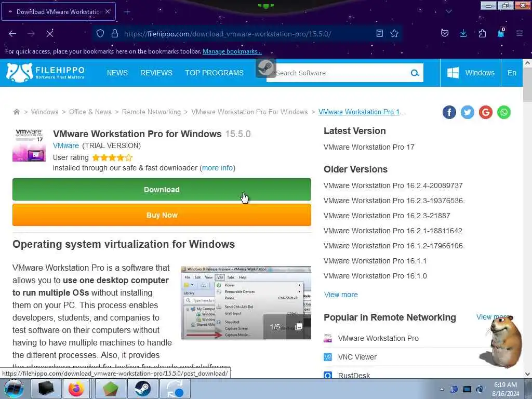The height and width of the screenshot is (399, 532).
Task: Click the green Download button
Action: coord(162,189)
